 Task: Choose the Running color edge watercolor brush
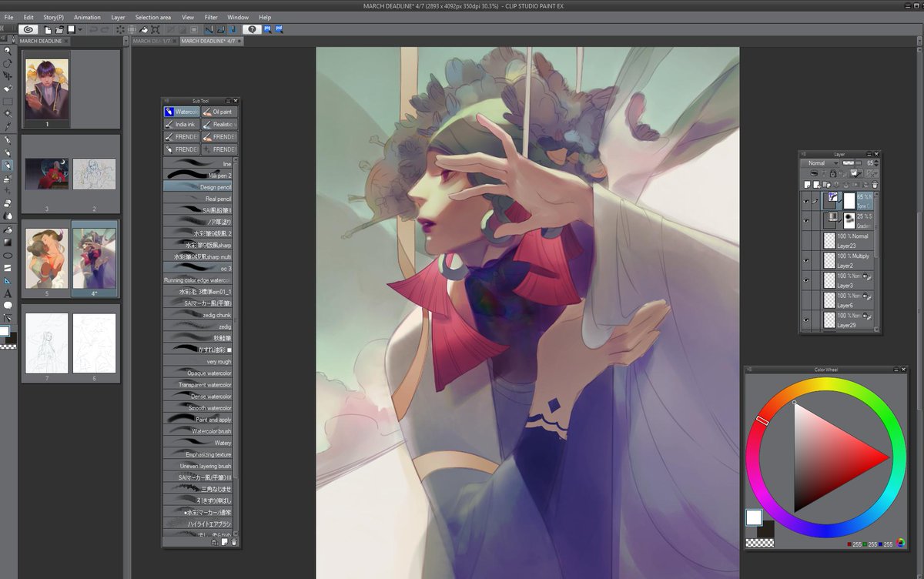coord(198,280)
